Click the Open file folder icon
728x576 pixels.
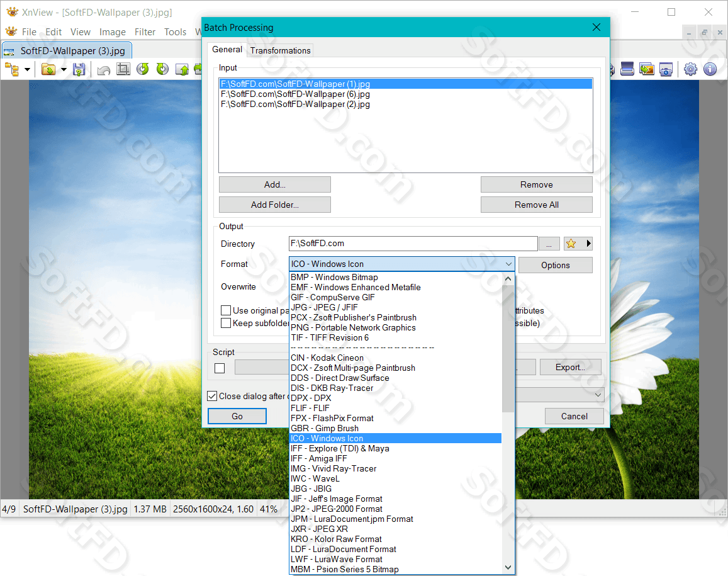coord(48,70)
